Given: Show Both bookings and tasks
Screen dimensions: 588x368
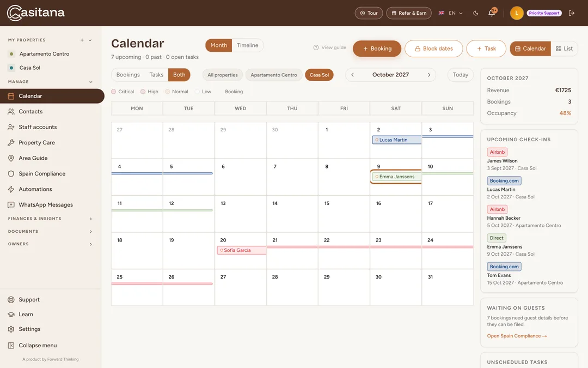Looking at the screenshot, I should pyautogui.click(x=179, y=75).
